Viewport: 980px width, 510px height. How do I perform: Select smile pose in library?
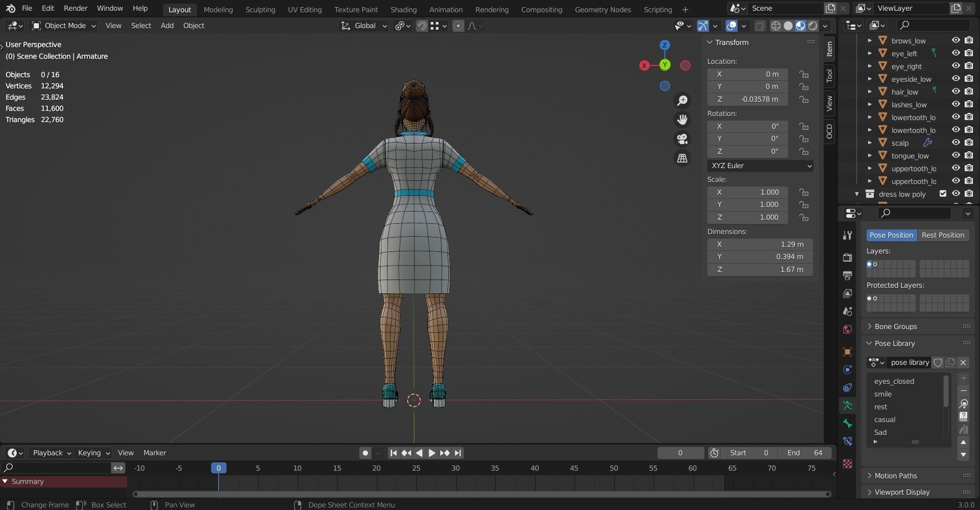905,394
